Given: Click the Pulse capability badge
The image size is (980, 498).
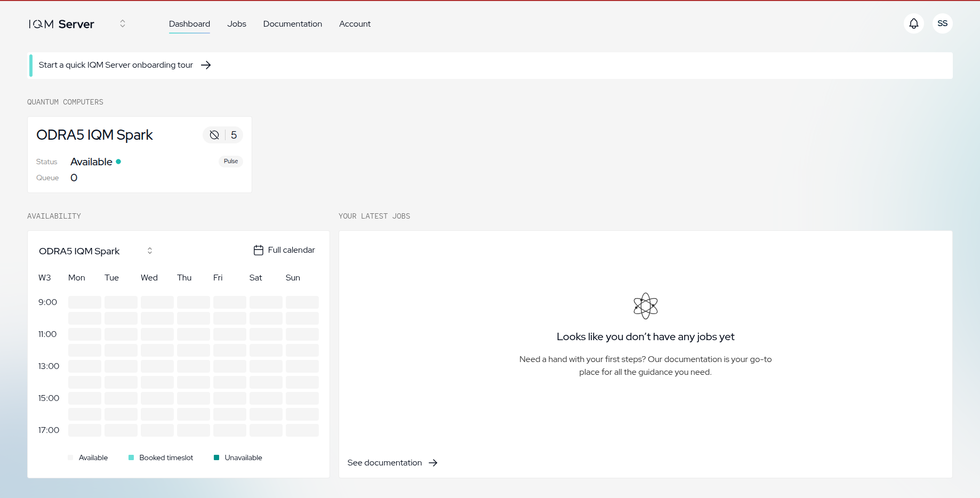Looking at the screenshot, I should 230,161.
